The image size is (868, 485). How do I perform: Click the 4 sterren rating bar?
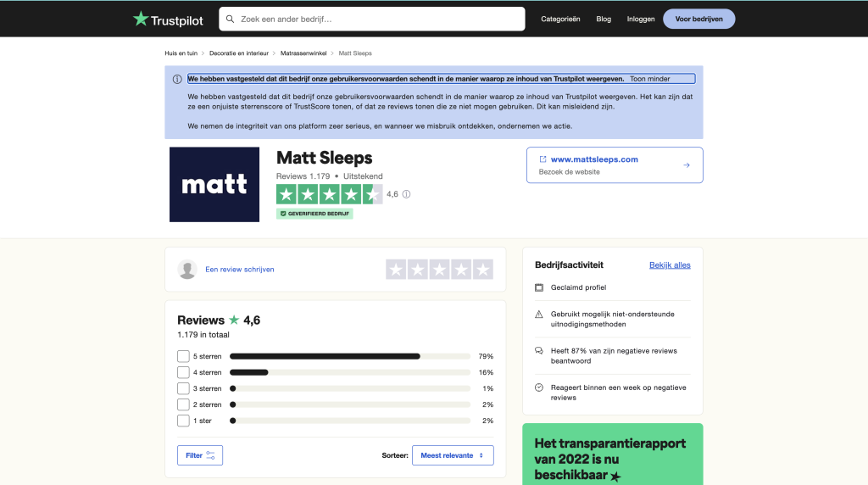tap(350, 372)
